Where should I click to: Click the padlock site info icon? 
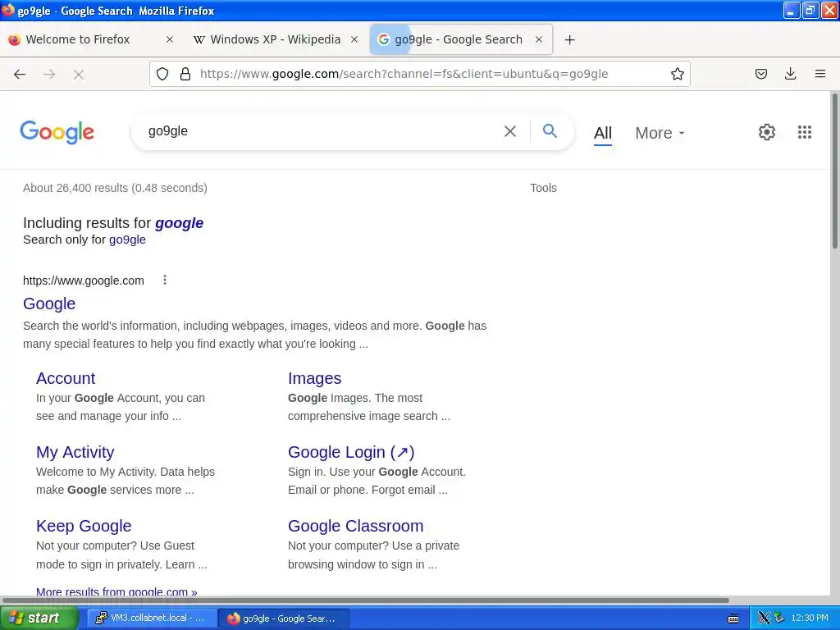coord(185,74)
